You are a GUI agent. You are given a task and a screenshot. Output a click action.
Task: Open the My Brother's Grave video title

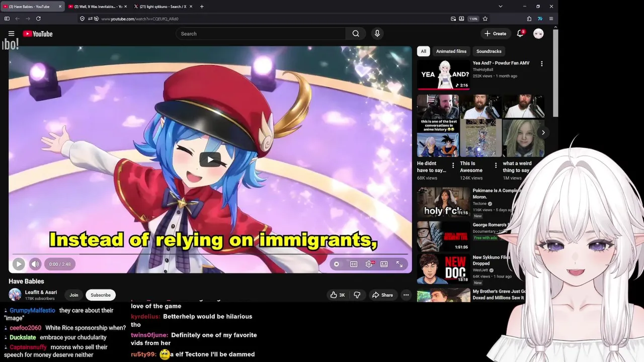(x=499, y=294)
